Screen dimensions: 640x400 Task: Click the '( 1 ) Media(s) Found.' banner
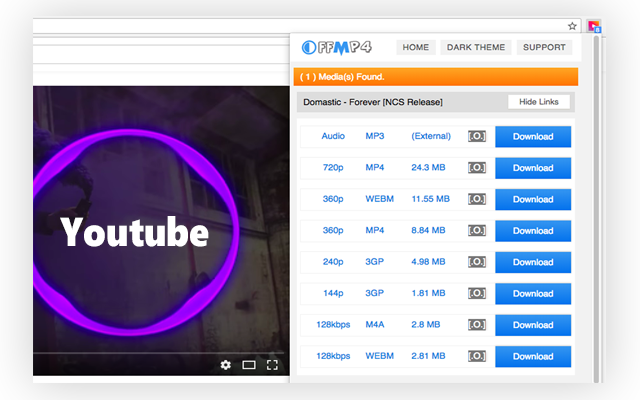436,77
